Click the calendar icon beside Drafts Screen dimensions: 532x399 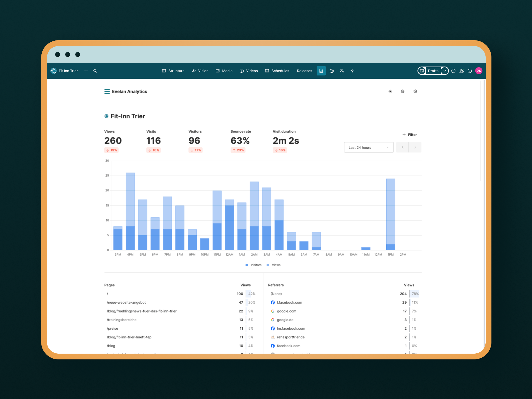(x=422, y=71)
